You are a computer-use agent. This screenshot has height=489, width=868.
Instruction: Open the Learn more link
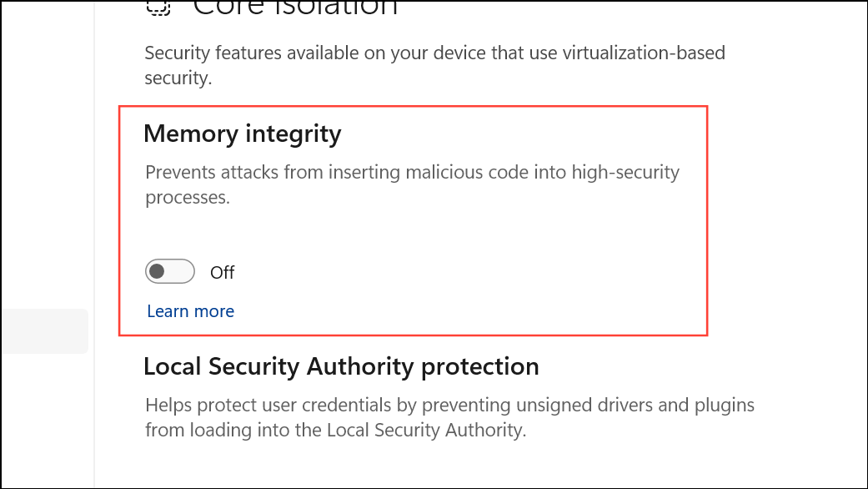[190, 311]
